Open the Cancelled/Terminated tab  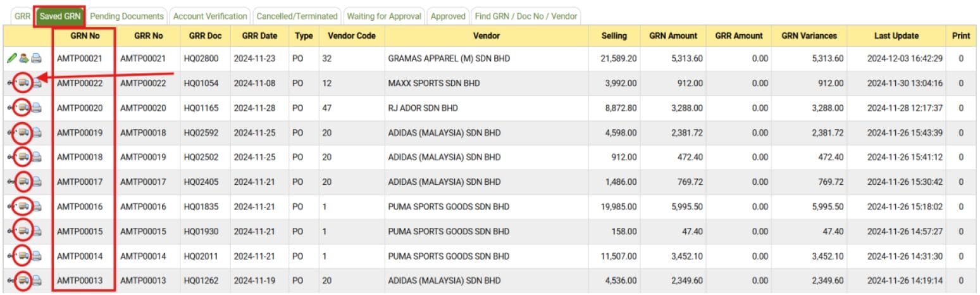[x=297, y=16]
